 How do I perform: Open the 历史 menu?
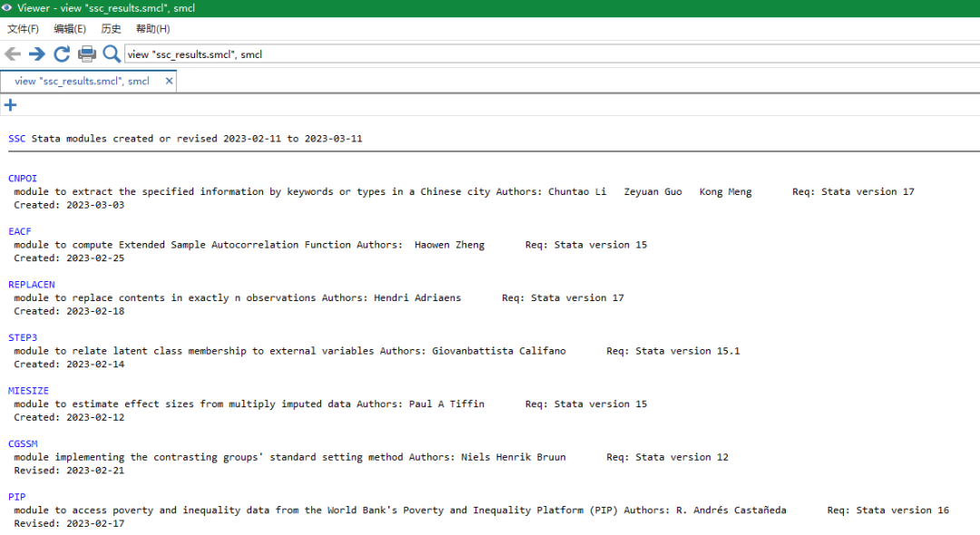(x=111, y=29)
